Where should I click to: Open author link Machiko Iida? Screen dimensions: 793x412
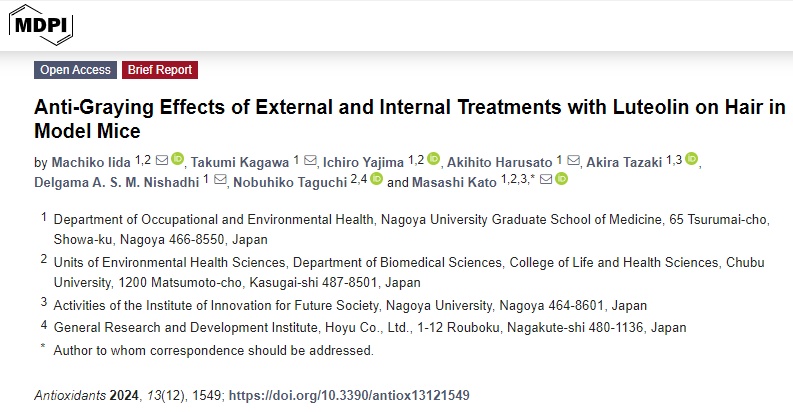point(91,162)
